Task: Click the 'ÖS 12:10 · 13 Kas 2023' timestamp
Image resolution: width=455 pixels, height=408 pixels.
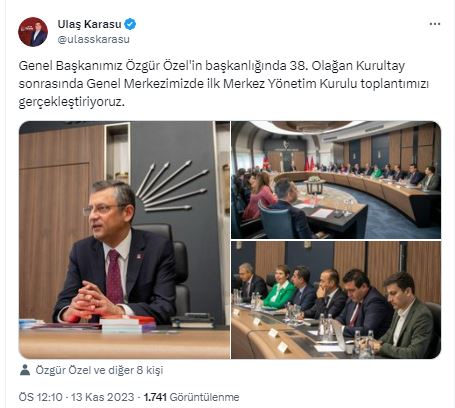Action: 76,397
